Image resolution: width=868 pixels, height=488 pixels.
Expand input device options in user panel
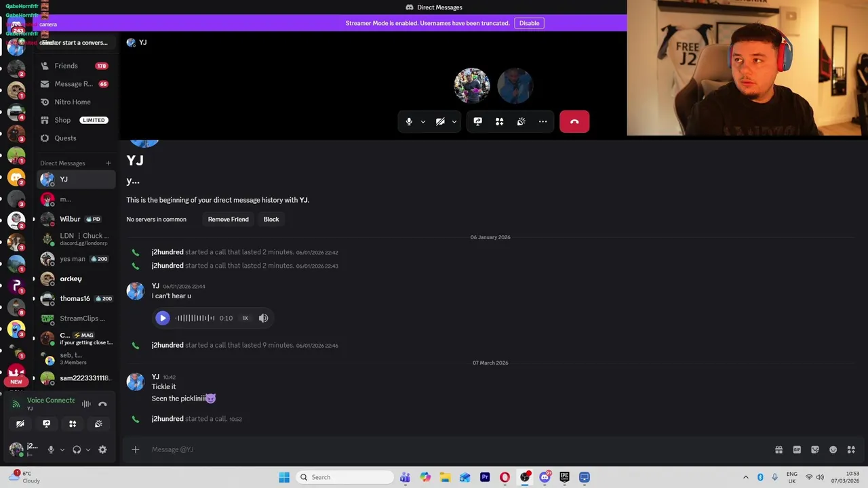62,449
